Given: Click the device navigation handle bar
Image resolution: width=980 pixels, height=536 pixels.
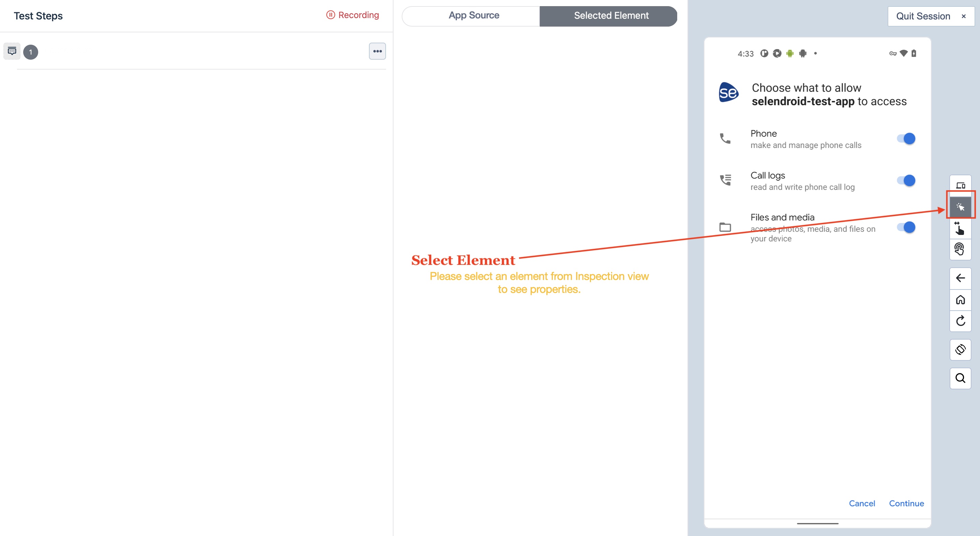Looking at the screenshot, I should click(x=817, y=523).
